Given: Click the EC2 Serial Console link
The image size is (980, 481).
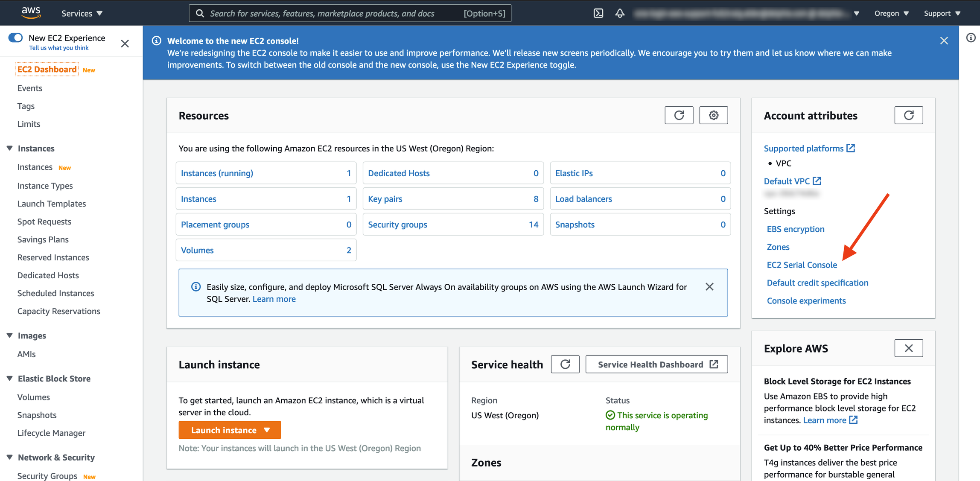Looking at the screenshot, I should [802, 265].
